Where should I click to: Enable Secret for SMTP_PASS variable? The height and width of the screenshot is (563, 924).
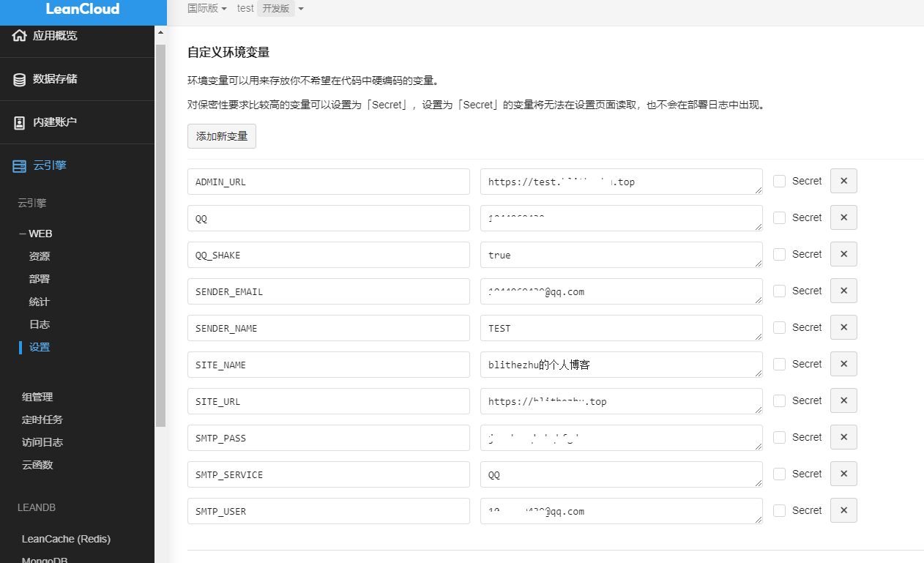780,437
